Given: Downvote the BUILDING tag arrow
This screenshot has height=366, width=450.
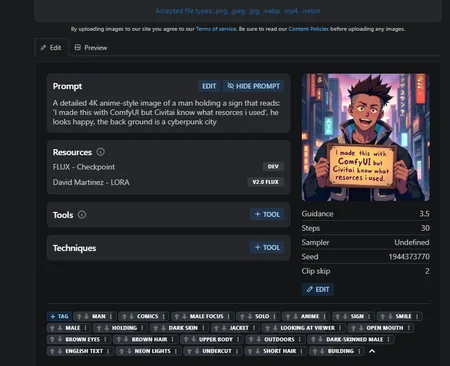Looking at the screenshot, I should 323,351.
